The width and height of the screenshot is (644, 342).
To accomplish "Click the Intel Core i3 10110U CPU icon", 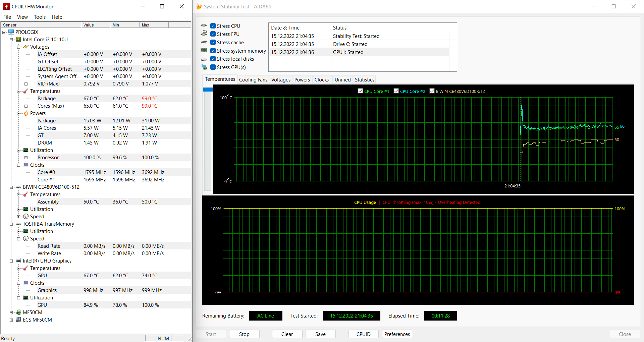I will [19, 39].
